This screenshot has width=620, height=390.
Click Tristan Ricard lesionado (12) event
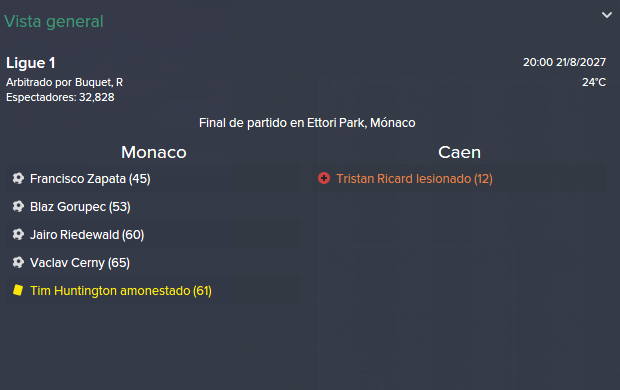[x=414, y=179]
